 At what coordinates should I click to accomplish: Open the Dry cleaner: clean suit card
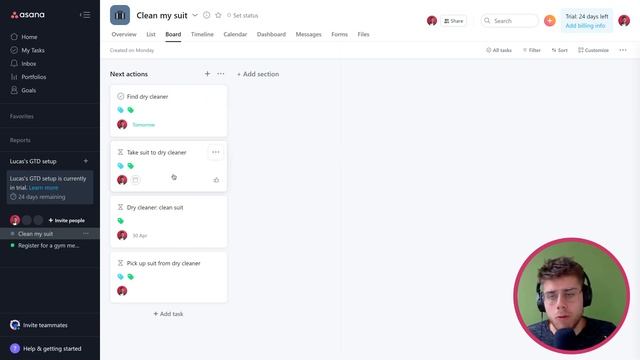click(169, 222)
